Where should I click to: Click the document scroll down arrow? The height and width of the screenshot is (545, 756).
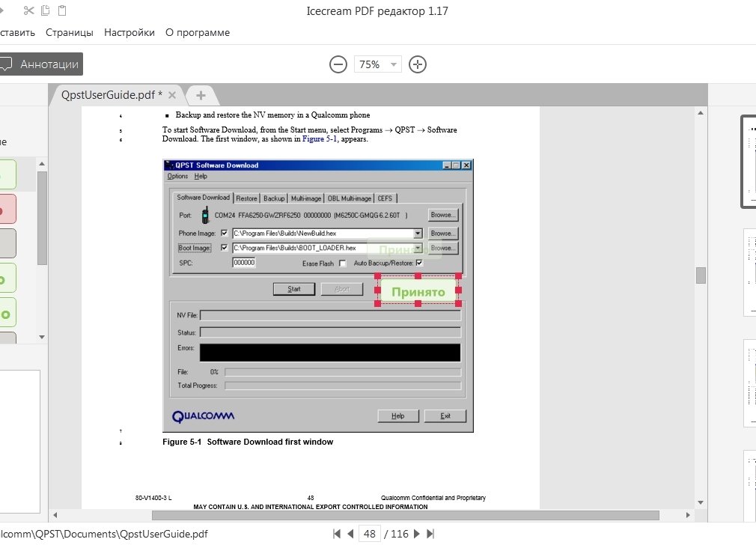click(701, 502)
